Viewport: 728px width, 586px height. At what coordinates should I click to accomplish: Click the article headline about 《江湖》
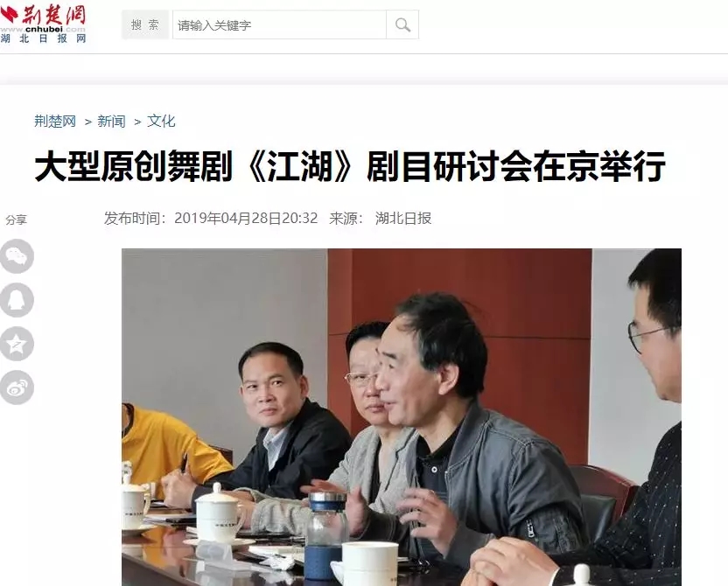(350, 166)
